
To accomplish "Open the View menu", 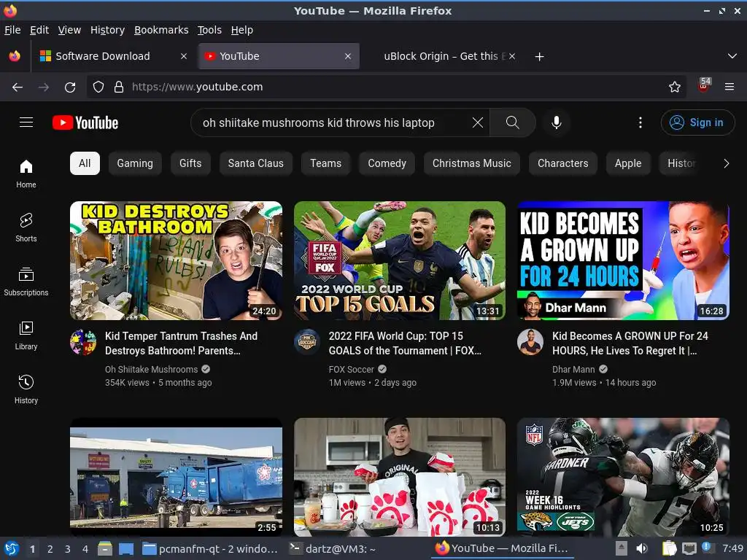I will (x=69, y=30).
